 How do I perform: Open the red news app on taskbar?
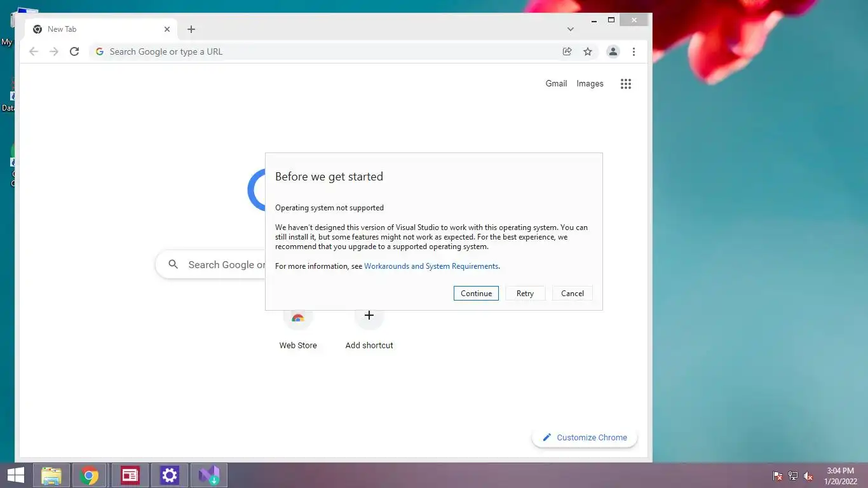coord(130,475)
